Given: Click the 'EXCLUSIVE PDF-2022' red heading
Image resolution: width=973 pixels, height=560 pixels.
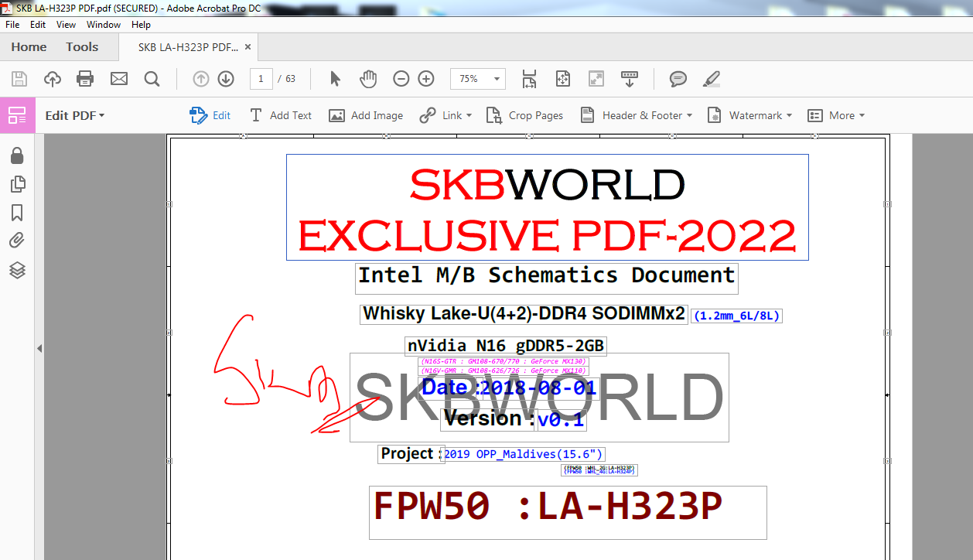Looking at the screenshot, I should click(547, 236).
